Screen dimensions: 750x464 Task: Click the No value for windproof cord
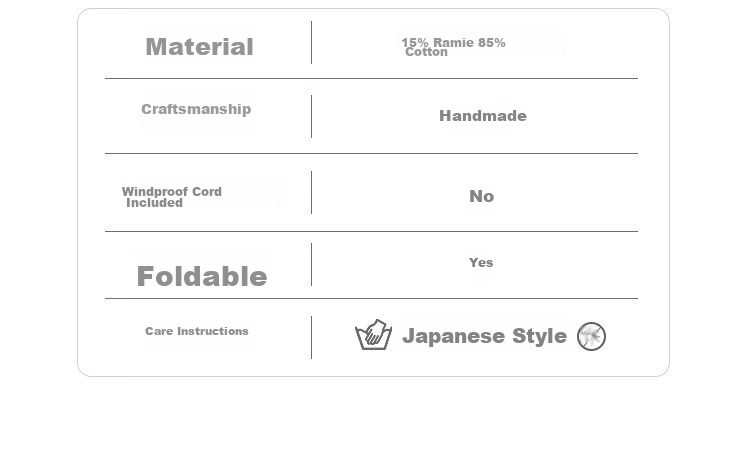482,196
